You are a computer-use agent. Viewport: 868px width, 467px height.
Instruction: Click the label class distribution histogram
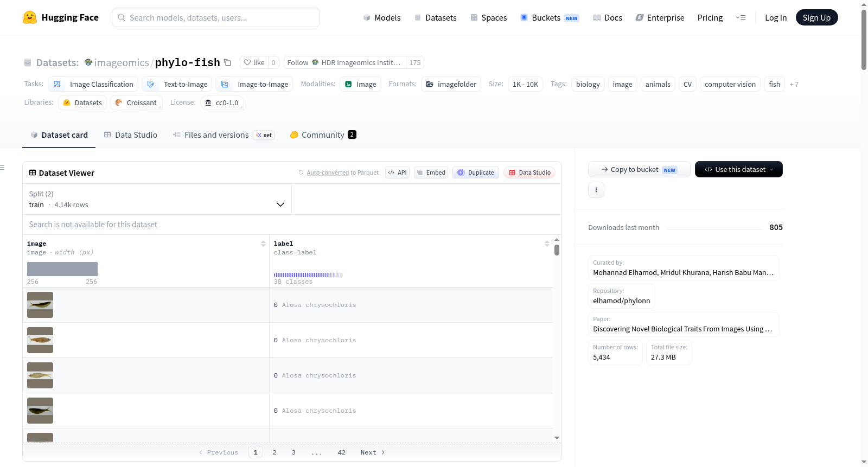[x=308, y=275]
